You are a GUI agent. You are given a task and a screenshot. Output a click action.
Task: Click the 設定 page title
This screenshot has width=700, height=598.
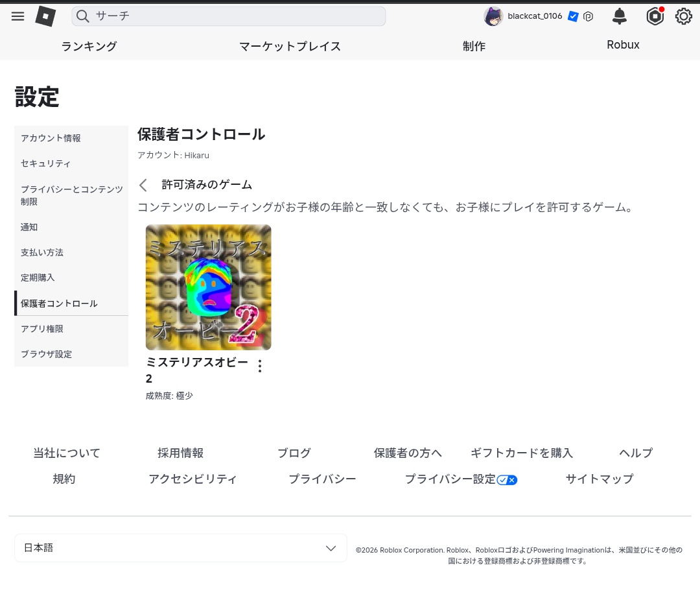click(36, 97)
